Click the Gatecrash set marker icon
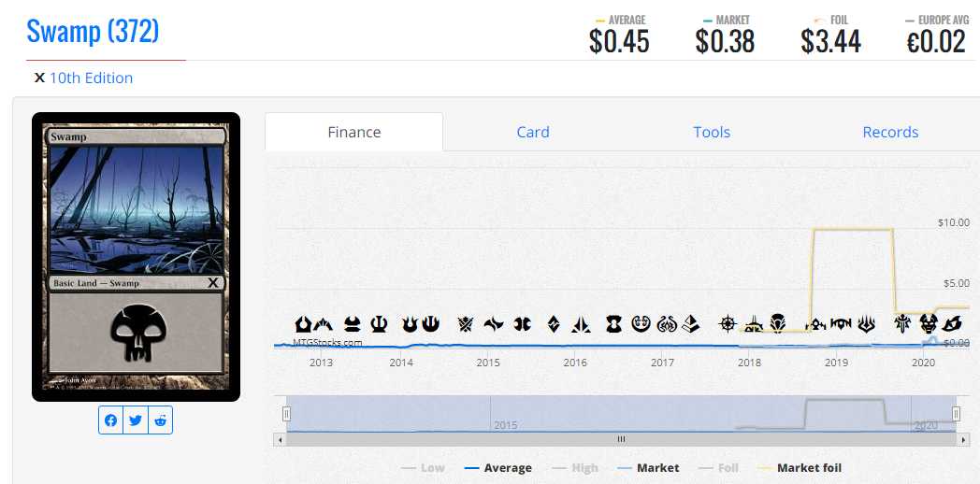Screen dimensions: 980x484 click(324, 324)
